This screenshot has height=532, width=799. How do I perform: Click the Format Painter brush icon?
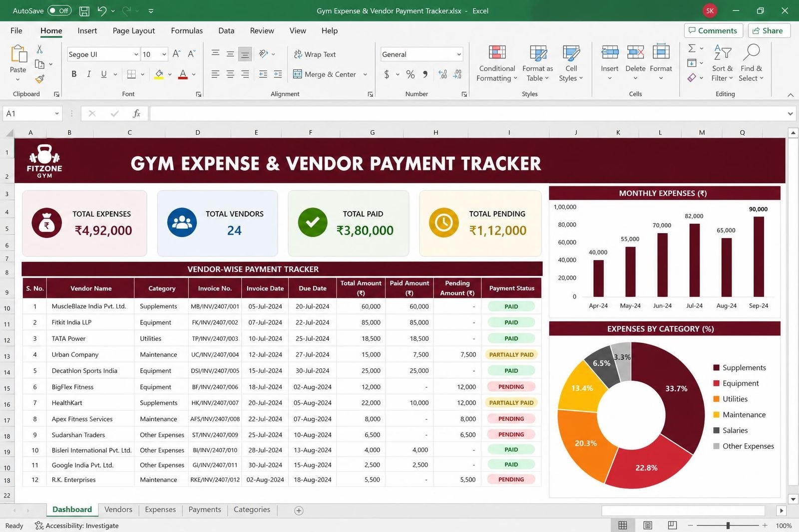pyautogui.click(x=39, y=79)
